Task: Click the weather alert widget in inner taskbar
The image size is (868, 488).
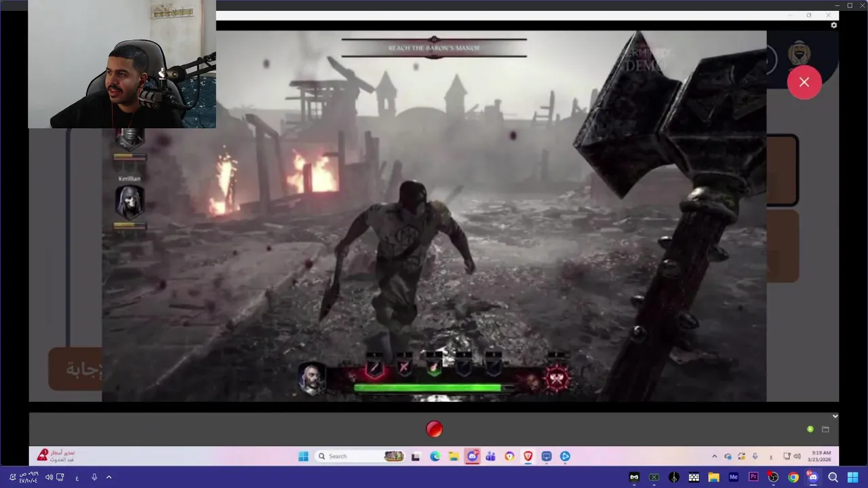Action: 56,455
